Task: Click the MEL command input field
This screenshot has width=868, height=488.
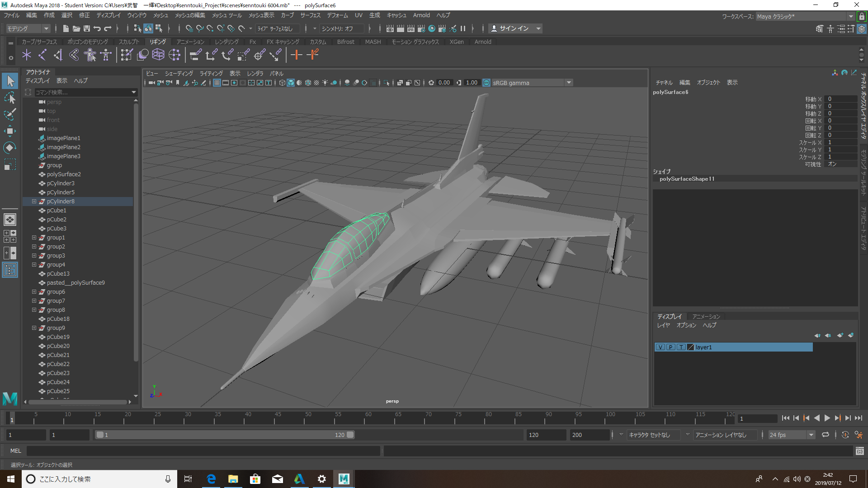Action: click(203, 450)
